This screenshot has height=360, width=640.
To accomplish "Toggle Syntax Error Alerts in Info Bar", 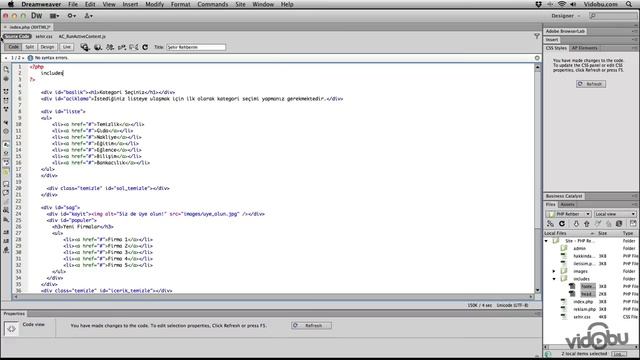I will click(x=6, y=171).
